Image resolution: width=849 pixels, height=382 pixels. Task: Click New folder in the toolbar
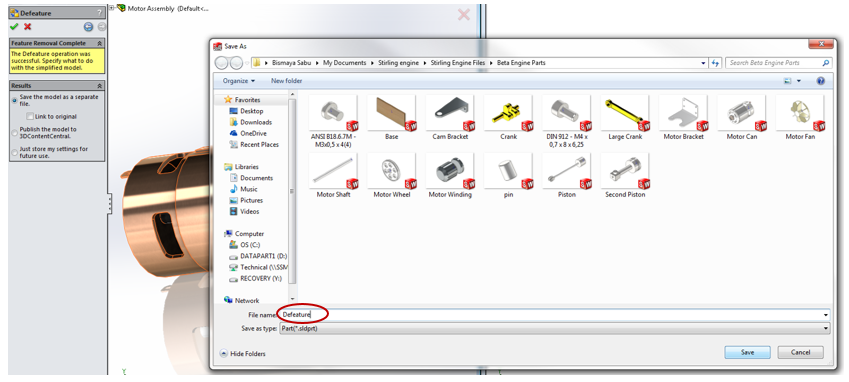(x=286, y=81)
